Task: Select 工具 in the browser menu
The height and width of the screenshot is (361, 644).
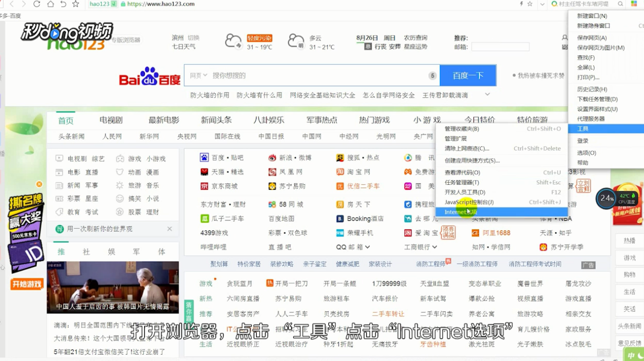Action: 606,129
